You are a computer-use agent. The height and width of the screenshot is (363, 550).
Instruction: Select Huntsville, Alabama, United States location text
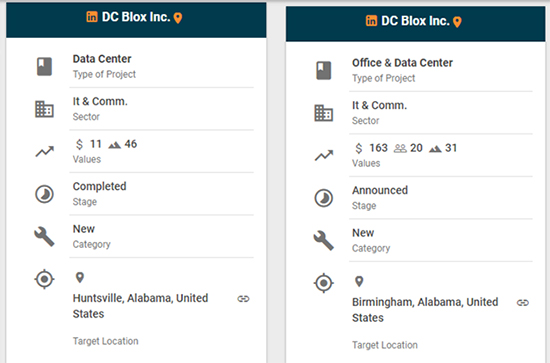(x=140, y=306)
